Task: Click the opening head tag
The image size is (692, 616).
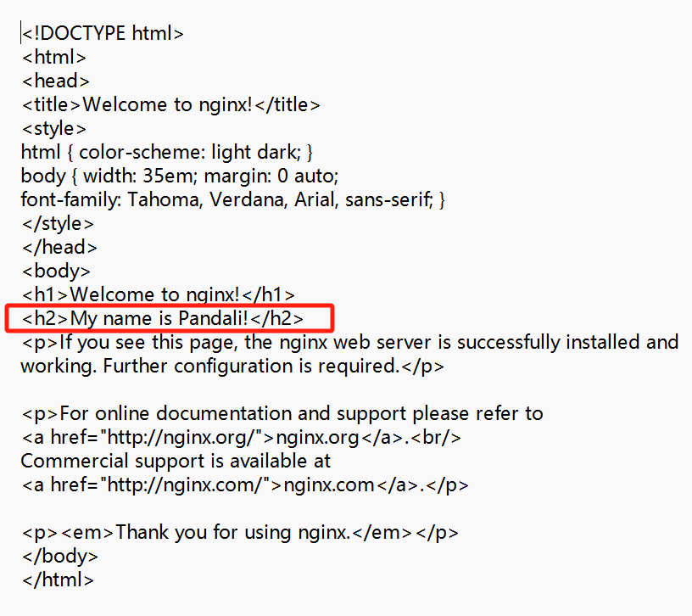Action: tap(56, 81)
